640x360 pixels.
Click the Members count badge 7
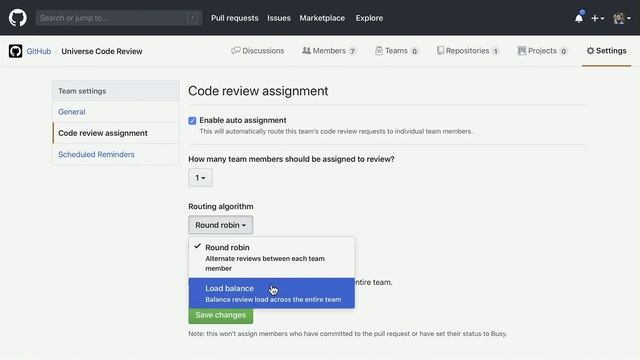(352, 51)
